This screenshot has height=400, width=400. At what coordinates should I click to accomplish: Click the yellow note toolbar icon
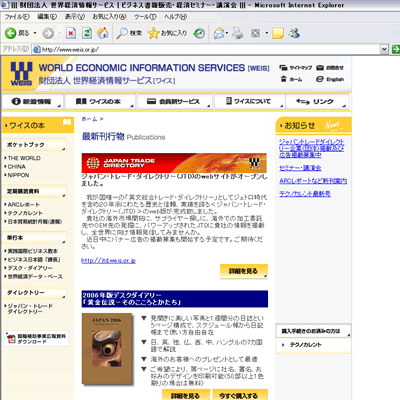pos(278,33)
